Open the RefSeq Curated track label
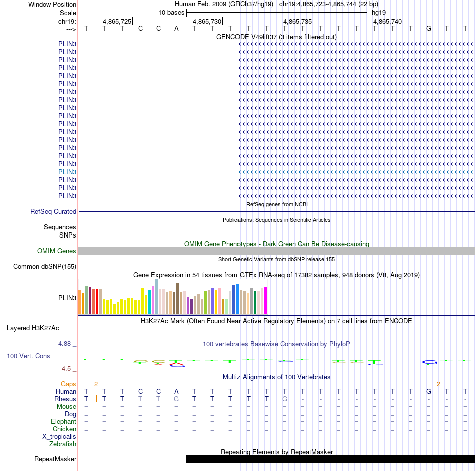 (x=53, y=211)
